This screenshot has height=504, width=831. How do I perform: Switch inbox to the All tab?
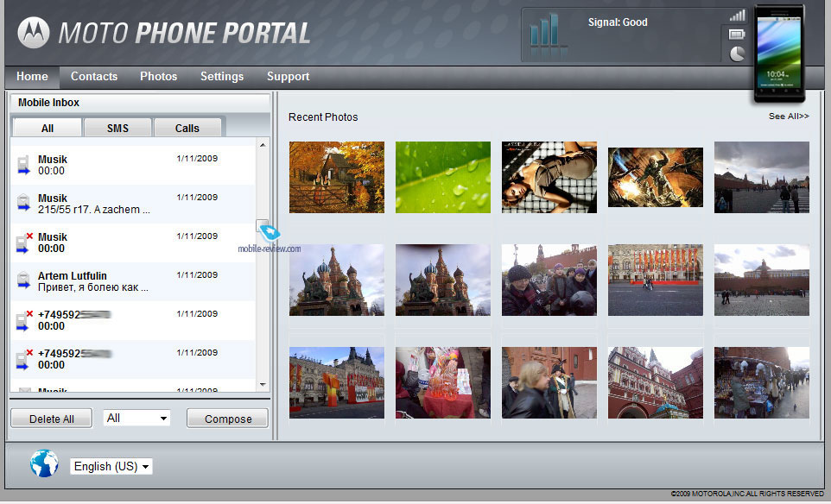[48, 128]
